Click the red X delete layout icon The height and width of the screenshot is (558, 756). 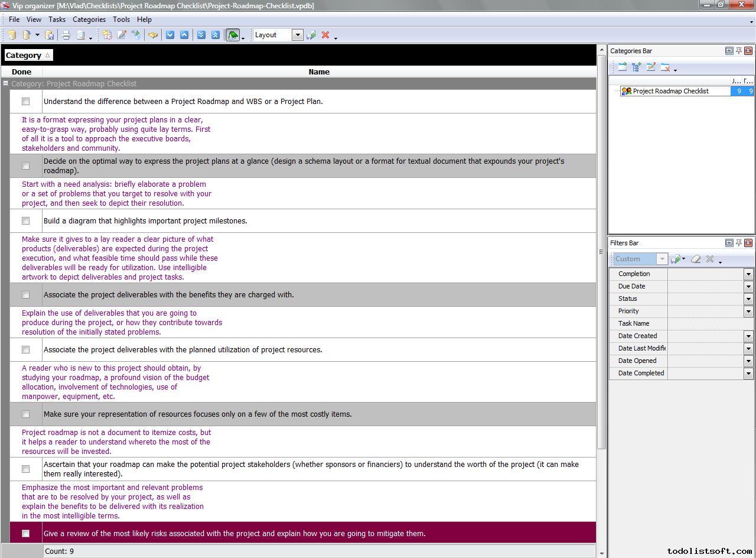[x=325, y=35]
